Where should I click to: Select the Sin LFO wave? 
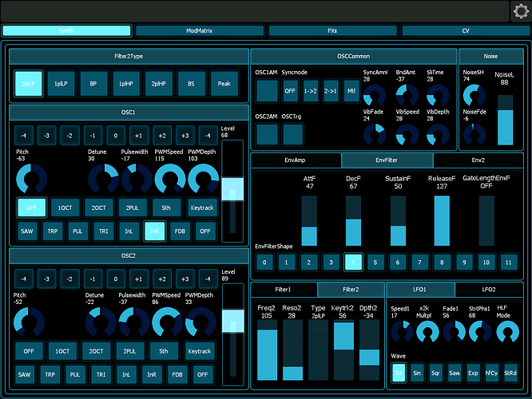pyautogui.click(x=418, y=373)
